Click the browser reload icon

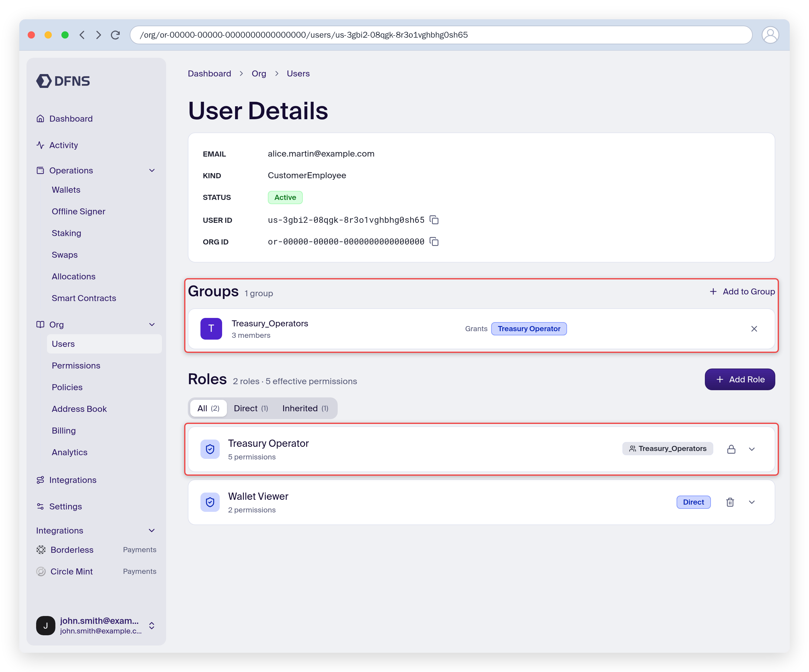coord(115,35)
